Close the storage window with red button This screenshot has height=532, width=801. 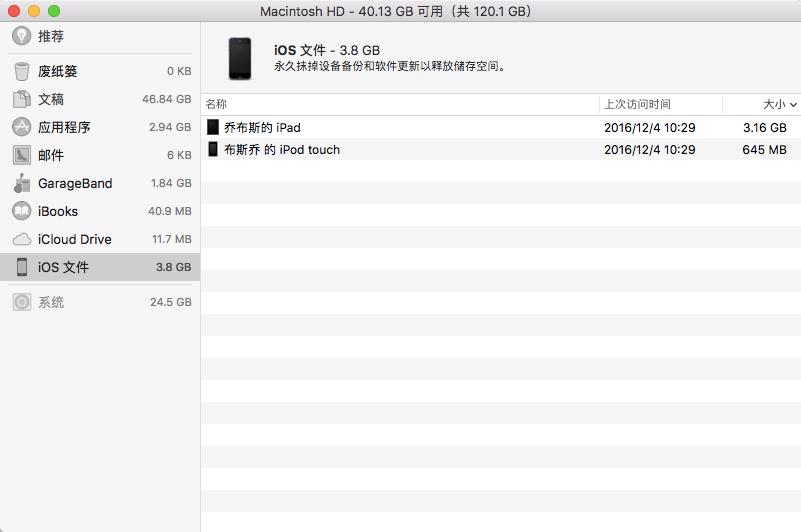(14, 11)
